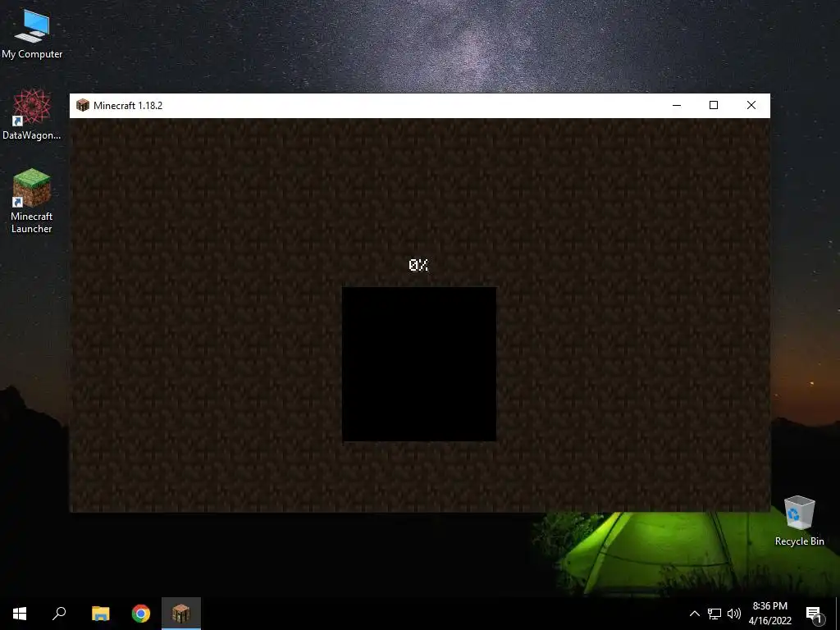The image size is (840, 630).
Task: Launch the DataWagon desktop shortcut
Action: click(32, 115)
